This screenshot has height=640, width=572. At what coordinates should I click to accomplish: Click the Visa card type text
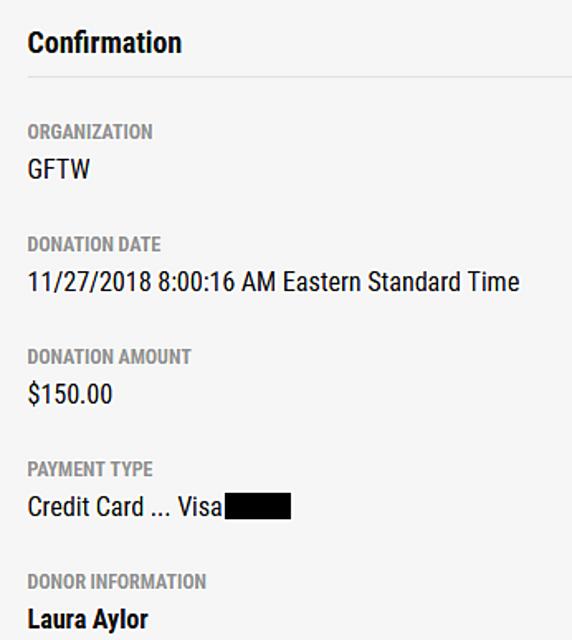pyautogui.click(x=200, y=507)
